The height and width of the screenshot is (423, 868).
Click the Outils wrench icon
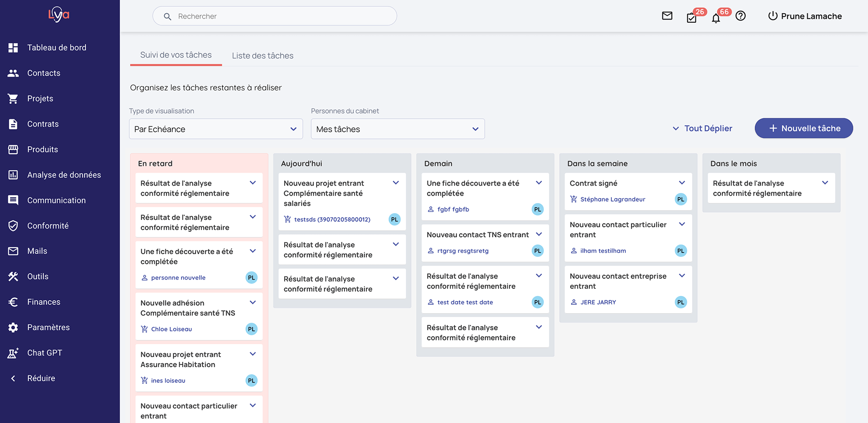pos(13,277)
